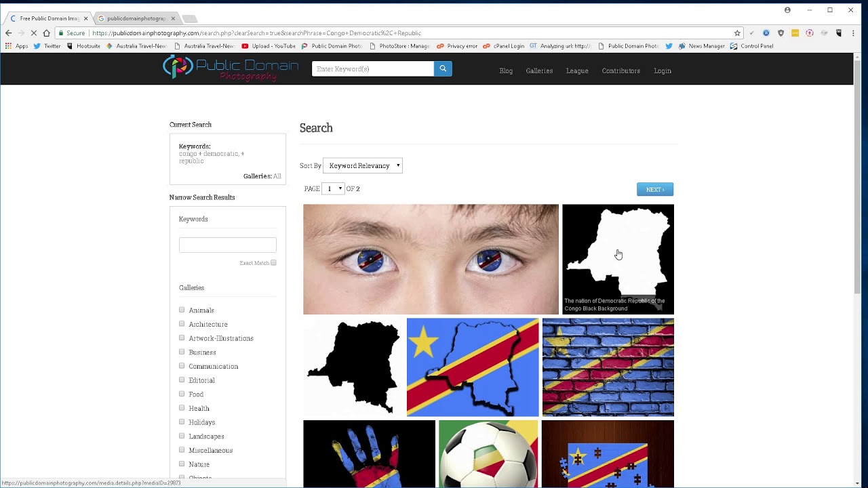The height and width of the screenshot is (488, 868).
Task: Click the blue circular extension icon
Action: click(766, 33)
